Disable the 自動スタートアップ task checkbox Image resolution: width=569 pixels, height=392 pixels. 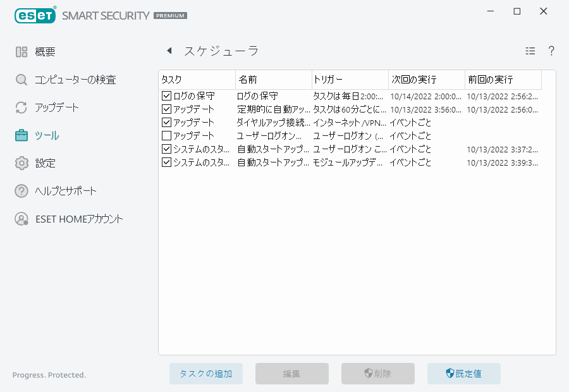166,149
